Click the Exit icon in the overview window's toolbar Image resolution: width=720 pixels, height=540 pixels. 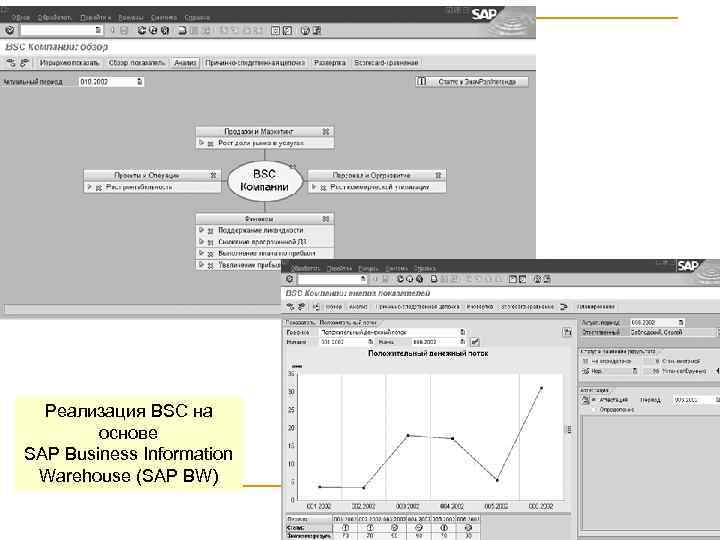coord(153,30)
